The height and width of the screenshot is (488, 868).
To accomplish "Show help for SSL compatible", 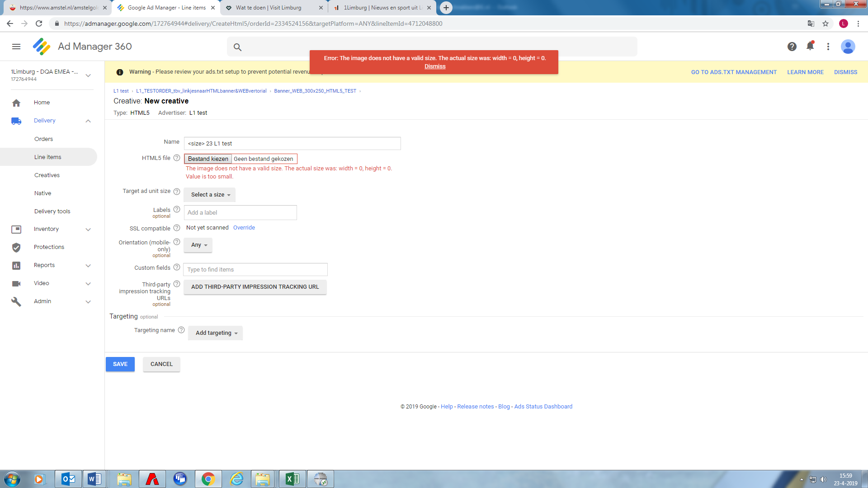I will [x=177, y=228].
